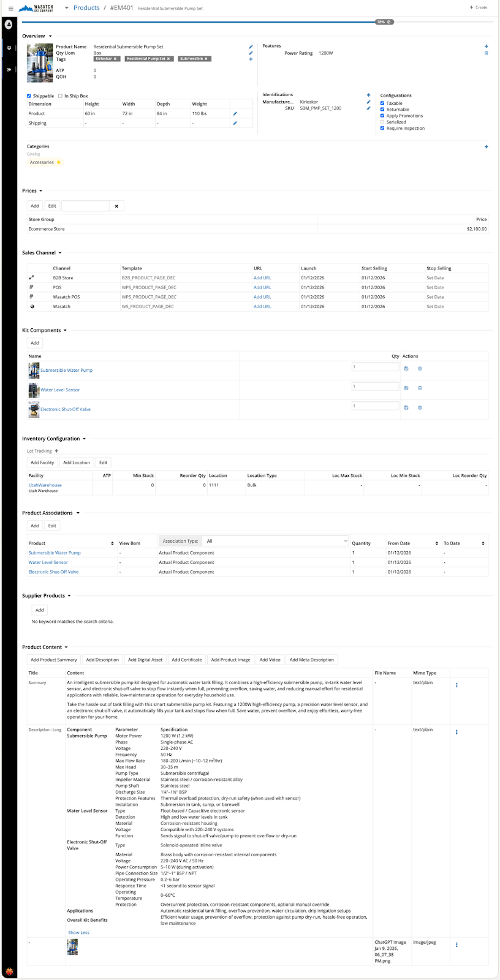Delete the Power Rating feature with the trash icon
Image resolution: width=500 pixels, height=980 pixels.
pyautogui.click(x=487, y=53)
